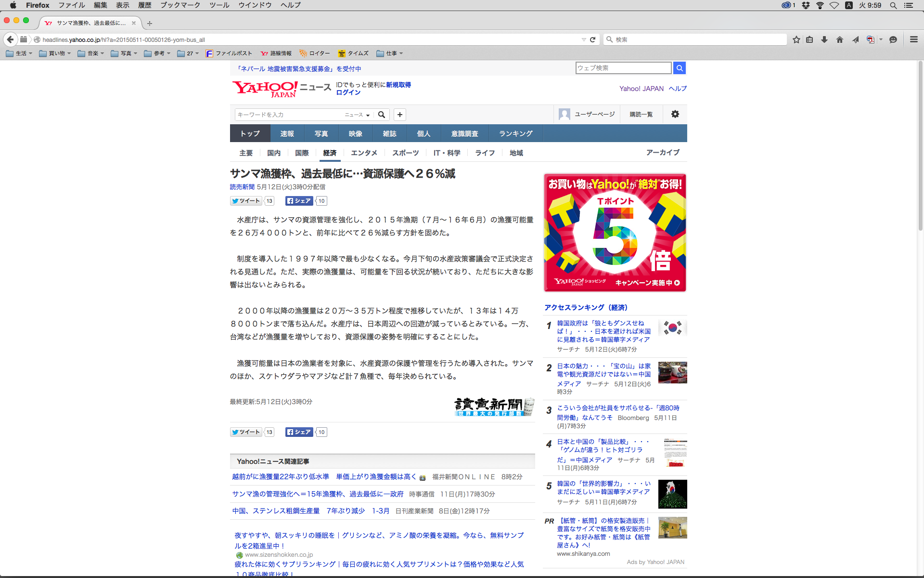Click the top ツイート button
The width and height of the screenshot is (924, 578).
pyautogui.click(x=246, y=201)
